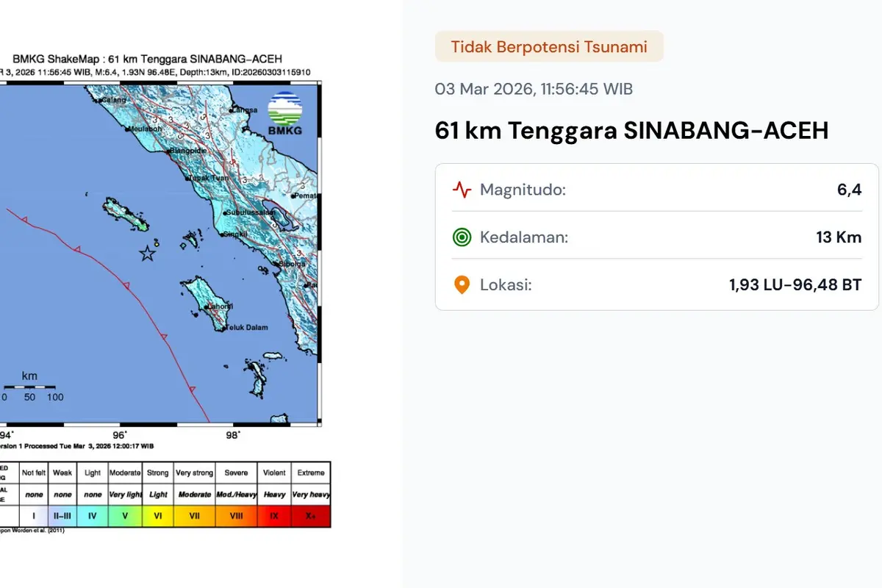
Task: Click 'Blangpidie' city label on map
Action: coord(187,151)
